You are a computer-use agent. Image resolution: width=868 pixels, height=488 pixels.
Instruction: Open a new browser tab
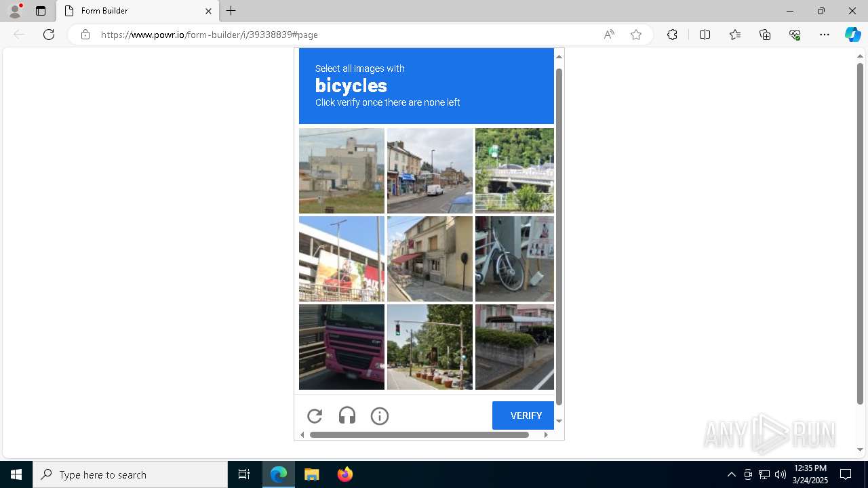pos(231,11)
